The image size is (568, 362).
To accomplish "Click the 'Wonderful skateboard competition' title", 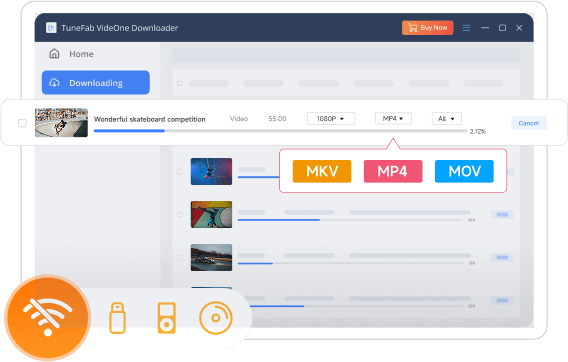I will (x=150, y=119).
